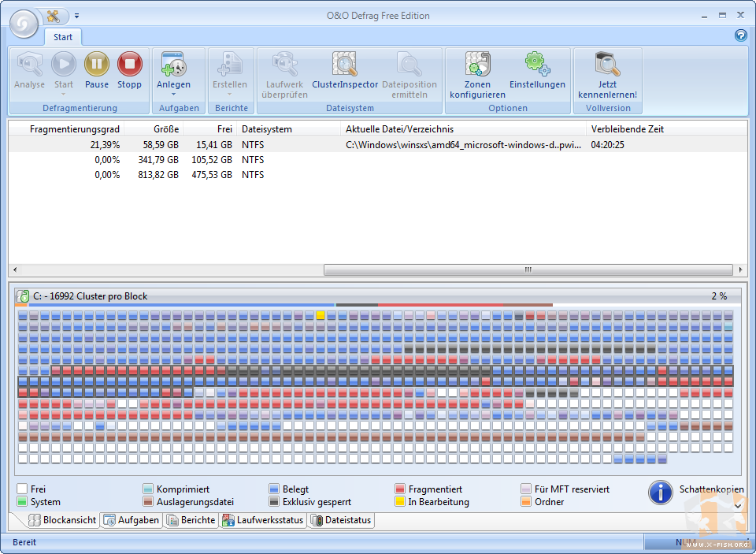Switch to the Dateistatus tab
Viewport: 756px width, 554px height.
coord(341,520)
